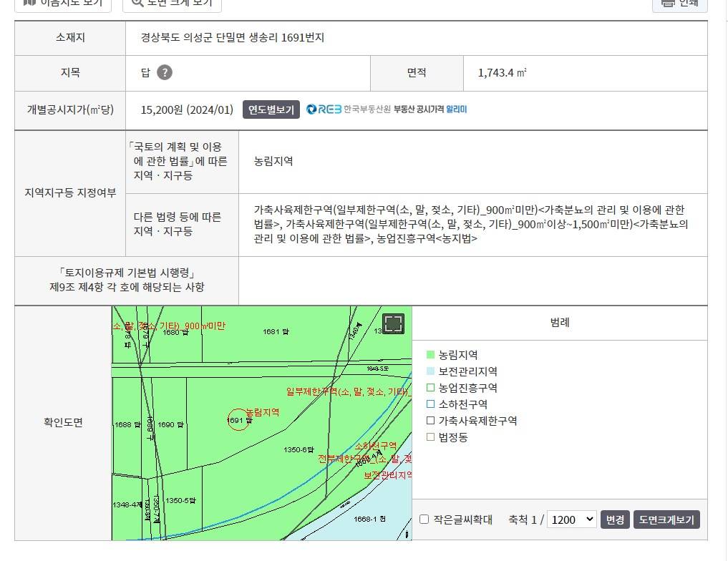
Task: Click parcel 1350-5답 on the map
Action: tap(180, 501)
